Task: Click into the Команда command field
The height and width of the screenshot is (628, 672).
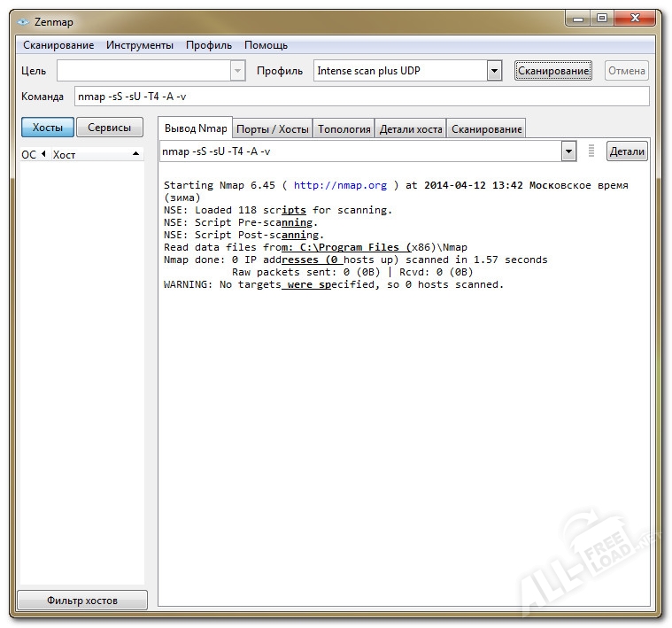Action: [x=361, y=97]
